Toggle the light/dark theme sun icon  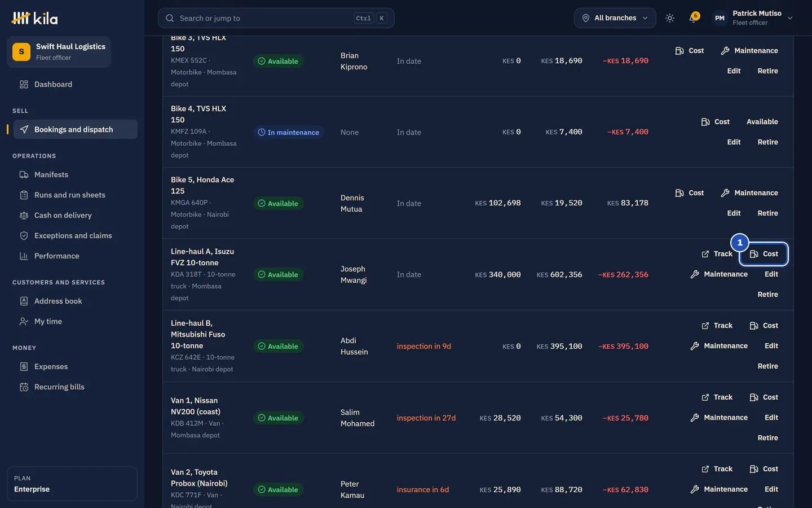point(670,18)
